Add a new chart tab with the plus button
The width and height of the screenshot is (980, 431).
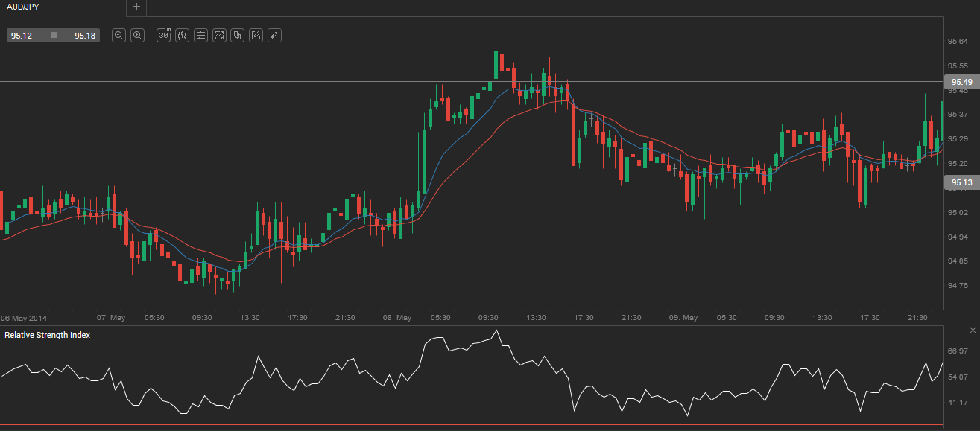pyautogui.click(x=136, y=7)
